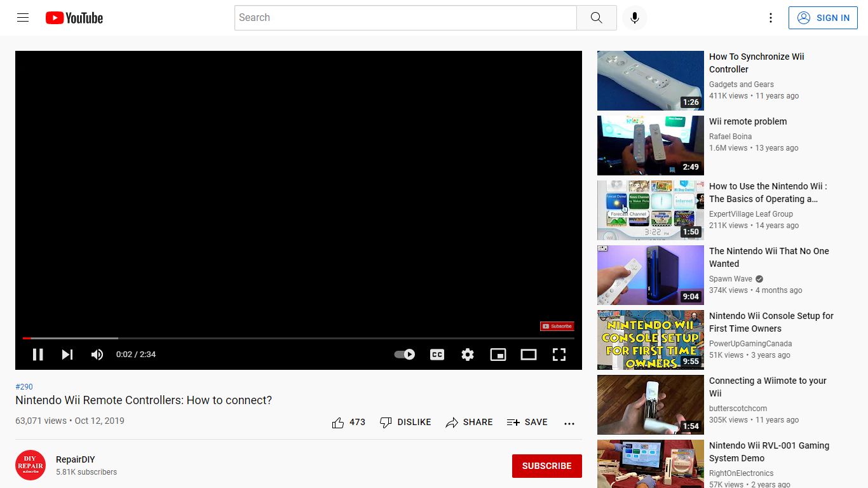
Task: Start voice search with microphone
Action: pos(634,18)
